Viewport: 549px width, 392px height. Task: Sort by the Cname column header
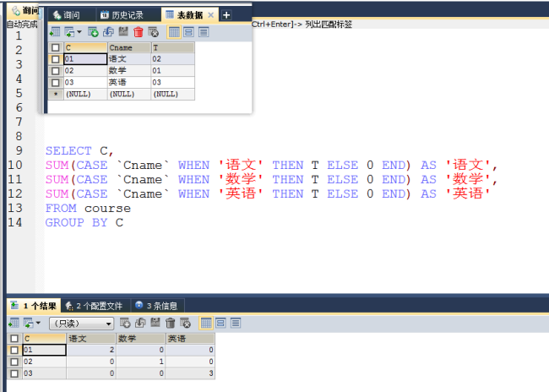point(129,47)
